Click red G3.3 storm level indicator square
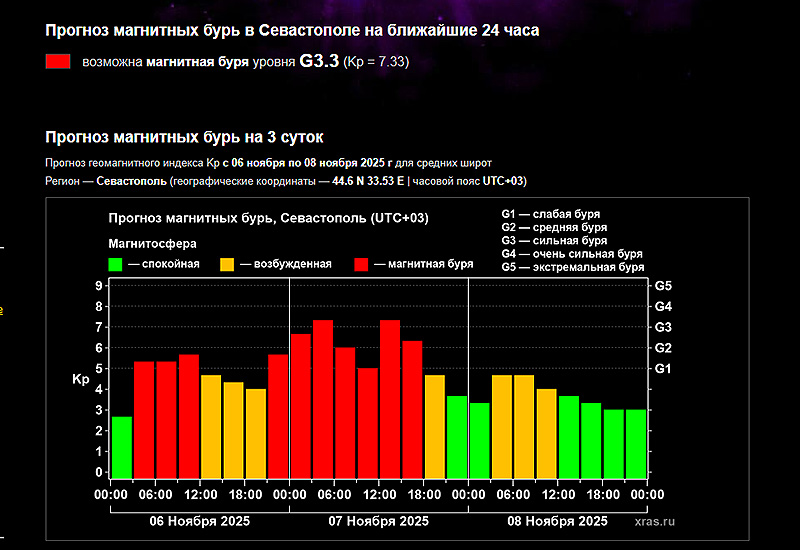The height and width of the screenshot is (550, 800). (x=58, y=61)
